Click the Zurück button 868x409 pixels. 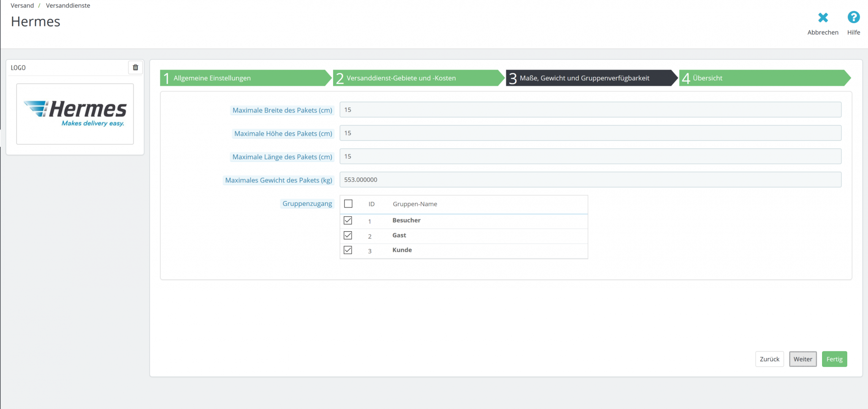coord(769,359)
